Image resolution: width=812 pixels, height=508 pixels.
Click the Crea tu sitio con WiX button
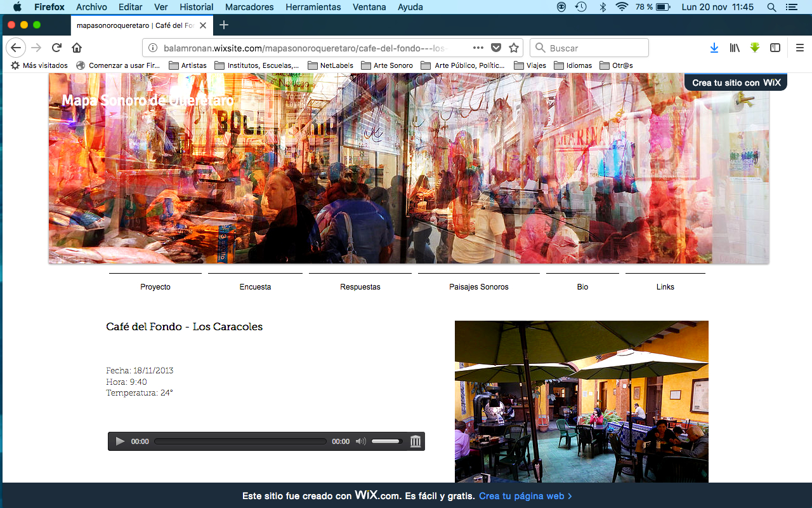click(736, 83)
